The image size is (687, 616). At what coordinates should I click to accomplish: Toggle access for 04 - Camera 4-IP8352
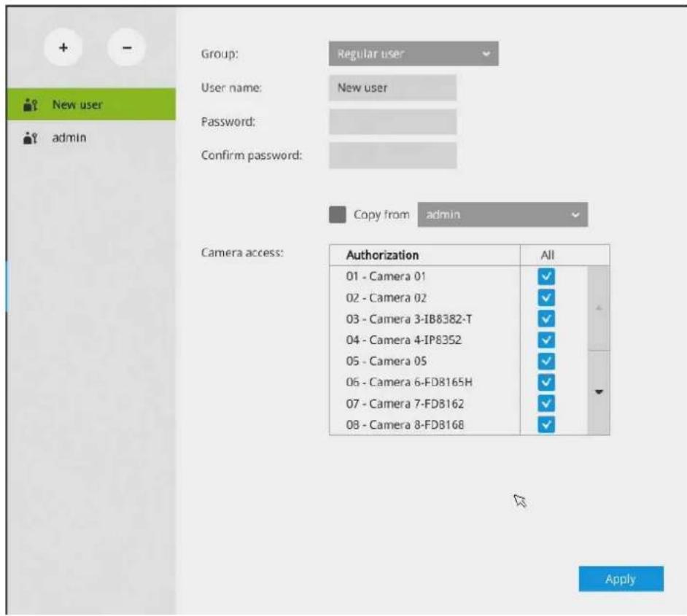(x=546, y=340)
